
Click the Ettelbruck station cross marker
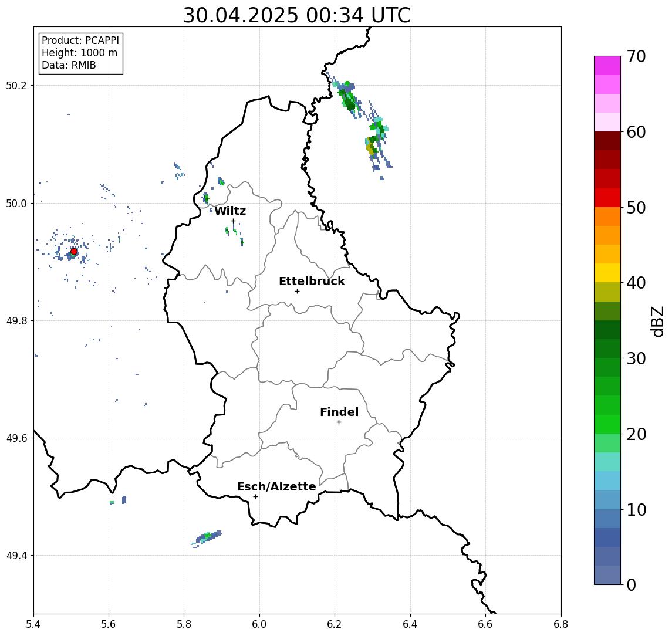[x=297, y=292]
